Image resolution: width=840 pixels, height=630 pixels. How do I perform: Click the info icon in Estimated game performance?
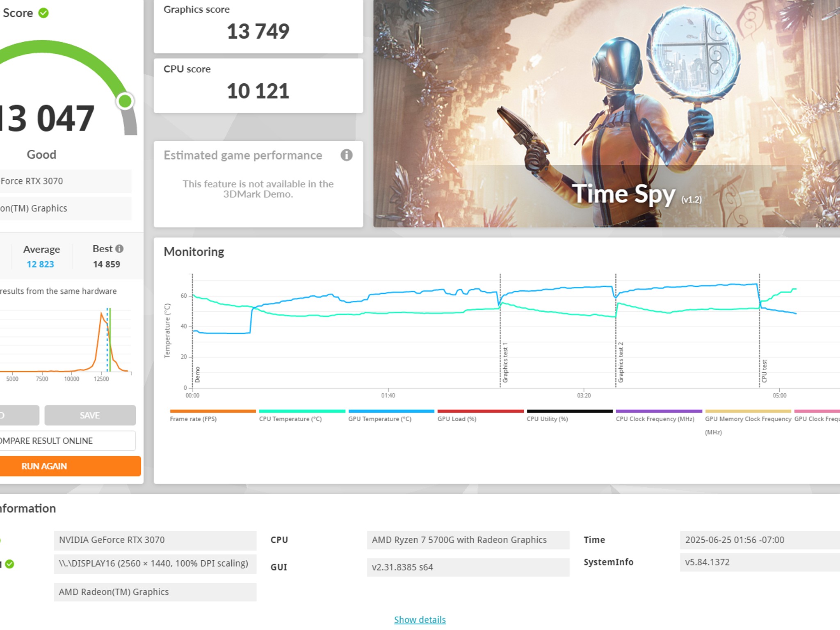[347, 155]
